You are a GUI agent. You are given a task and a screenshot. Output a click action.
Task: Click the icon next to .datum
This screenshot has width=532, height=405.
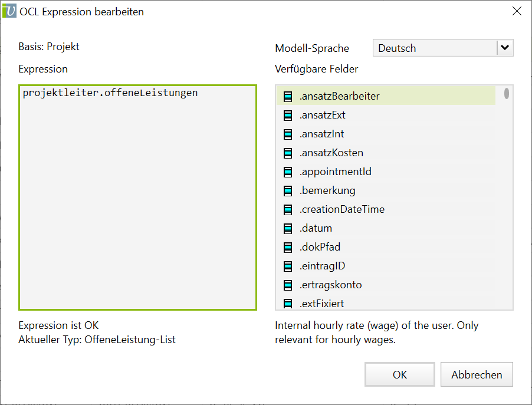[x=288, y=228]
